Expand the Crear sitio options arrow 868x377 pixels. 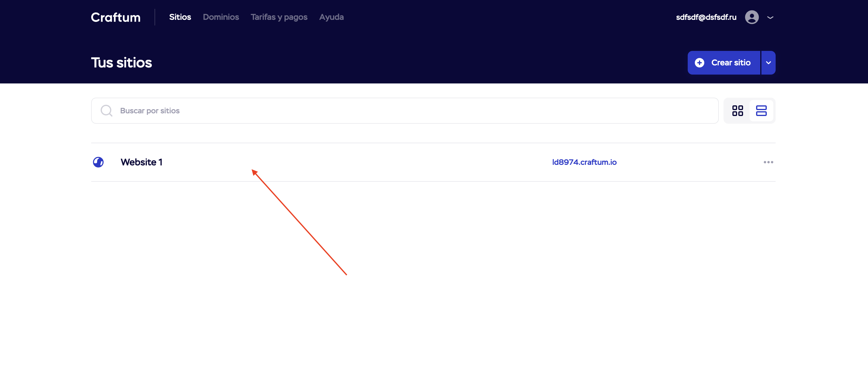[768, 63]
